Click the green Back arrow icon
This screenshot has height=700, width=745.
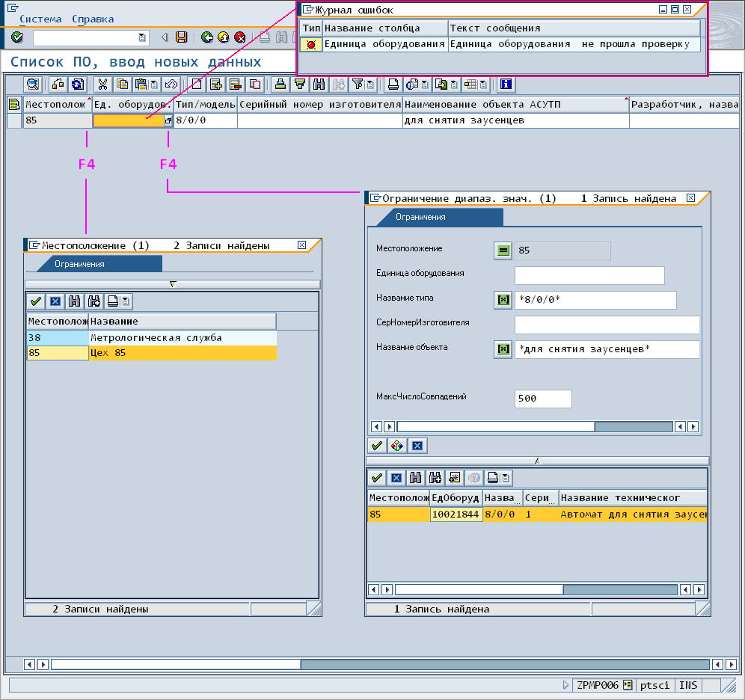pos(206,37)
